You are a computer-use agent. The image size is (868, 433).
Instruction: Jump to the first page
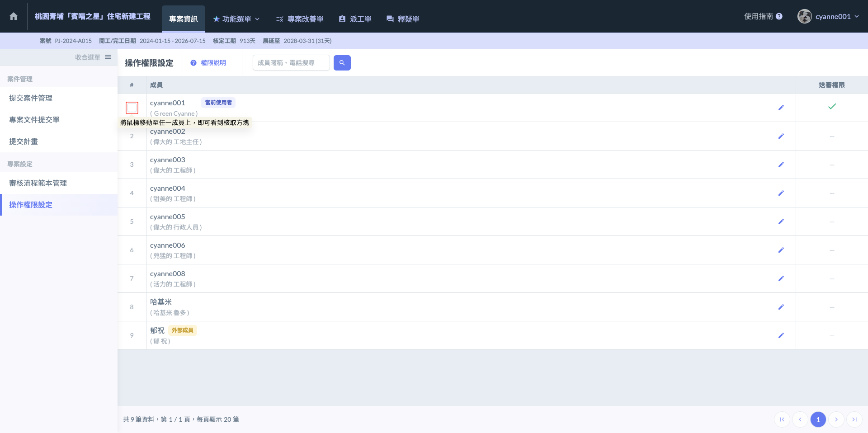[x=782, y=419]
